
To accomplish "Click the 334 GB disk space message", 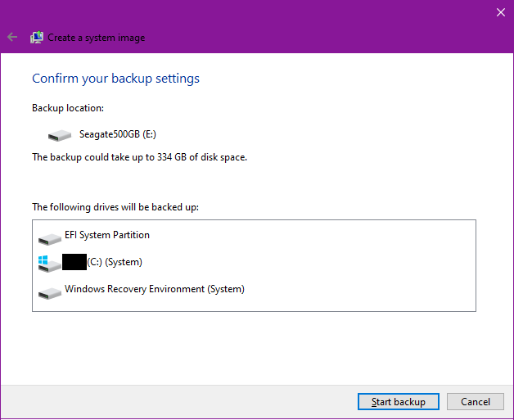I will pyautogui.click(x=139, y=156).
